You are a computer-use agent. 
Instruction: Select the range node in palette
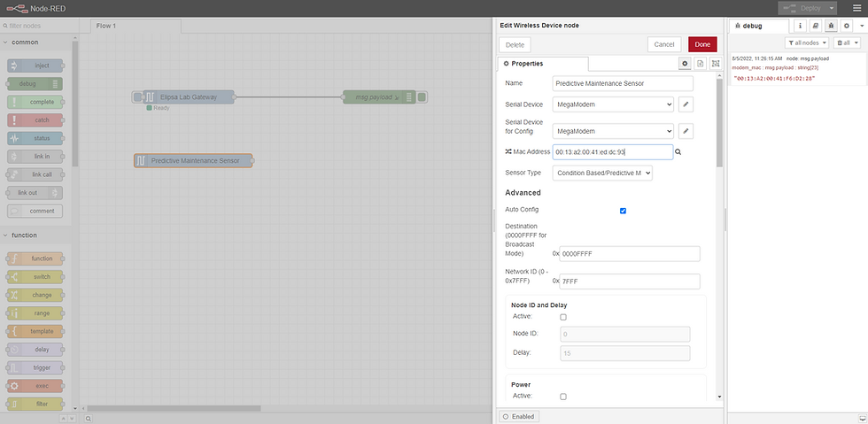tap(35, 313)
